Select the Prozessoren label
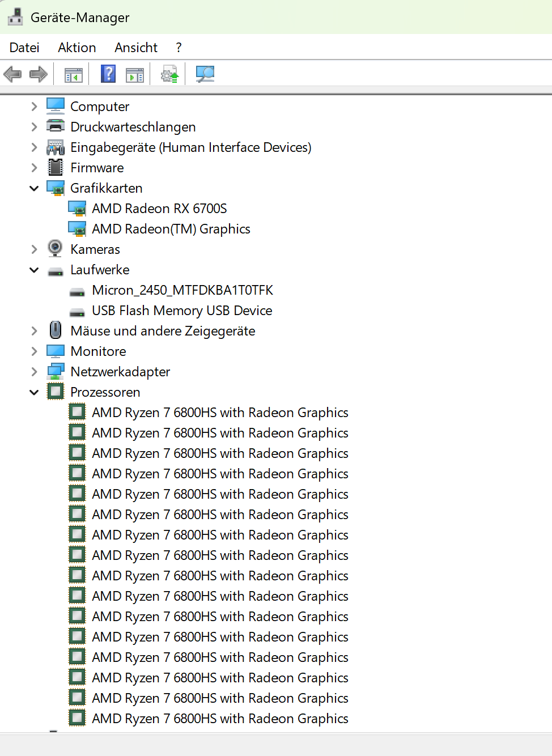 [x=105, y=392]
